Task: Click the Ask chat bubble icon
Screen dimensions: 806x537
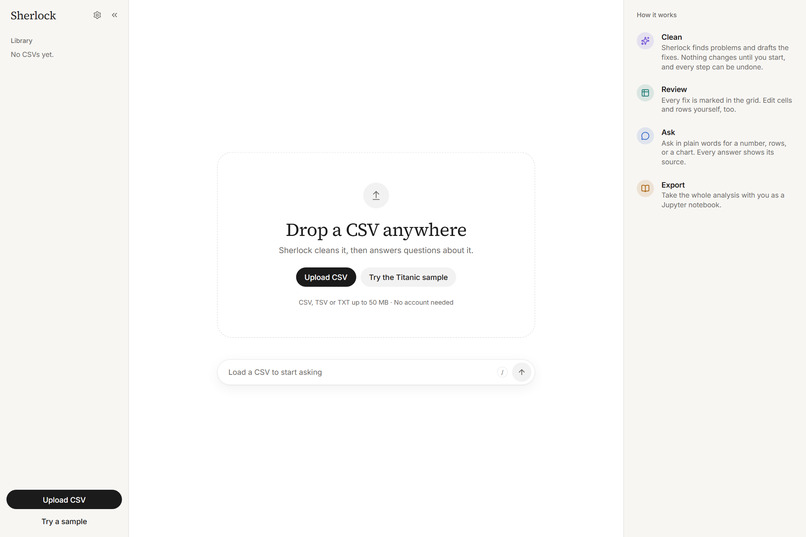Action: tap(645, 136)
